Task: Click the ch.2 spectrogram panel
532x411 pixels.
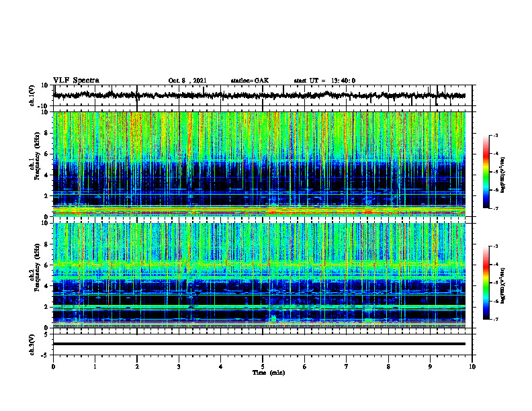Action: pyautogui.click(x=259, y=275)
